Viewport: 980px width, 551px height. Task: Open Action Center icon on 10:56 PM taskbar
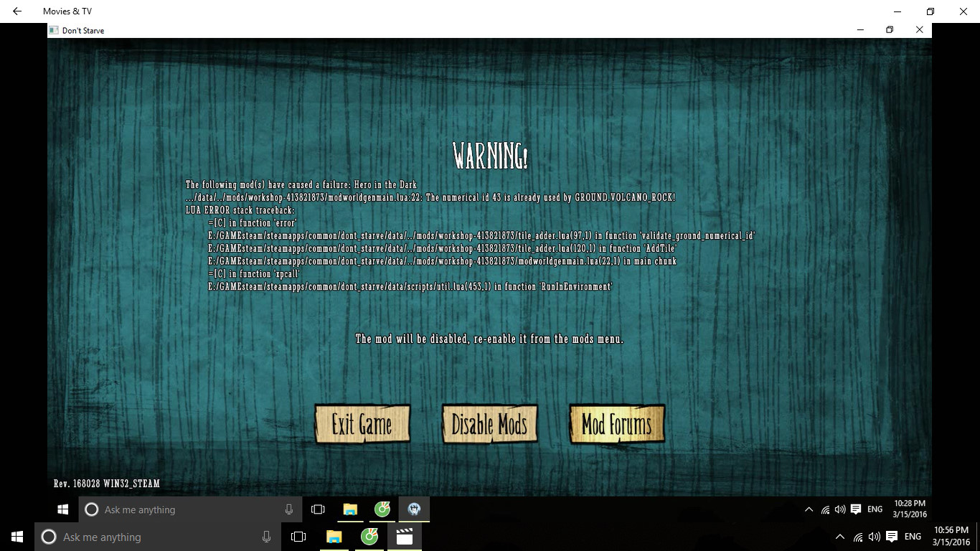pyautogui.click(x=892, y=537)
